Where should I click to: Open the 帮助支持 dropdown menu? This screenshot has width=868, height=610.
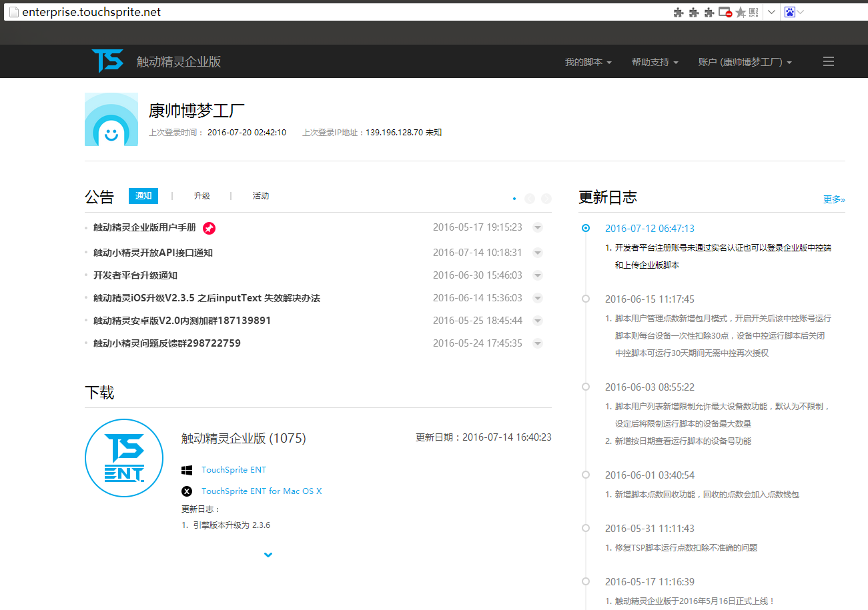pyautogui.click(x=655, y=62)
